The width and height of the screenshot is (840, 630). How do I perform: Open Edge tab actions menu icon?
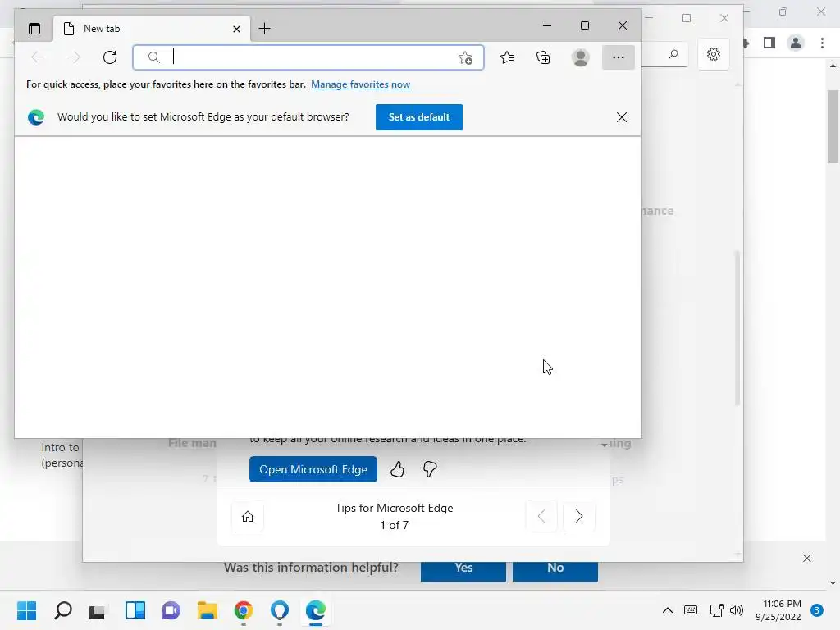34,29
